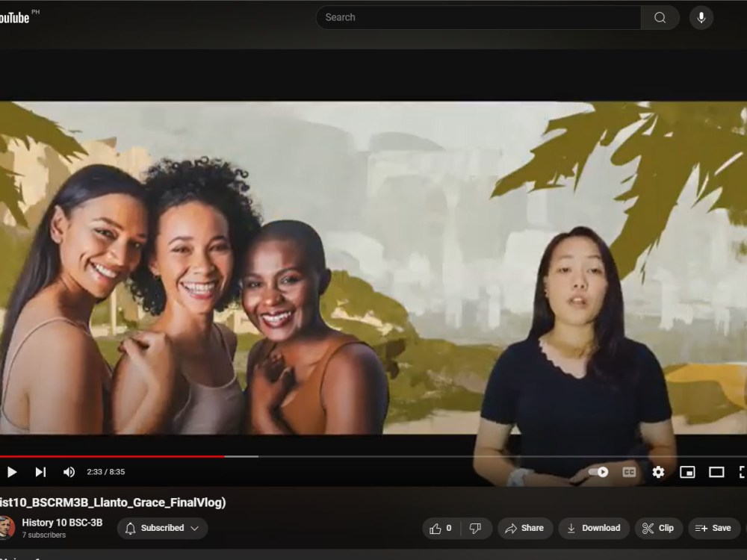
Task: Share this video
Action: 525,528
